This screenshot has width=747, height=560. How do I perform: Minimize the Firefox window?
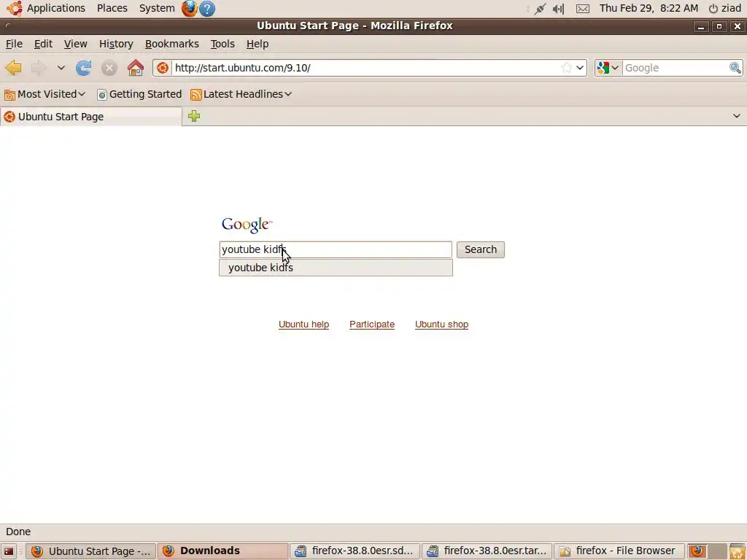coord(701,27)
